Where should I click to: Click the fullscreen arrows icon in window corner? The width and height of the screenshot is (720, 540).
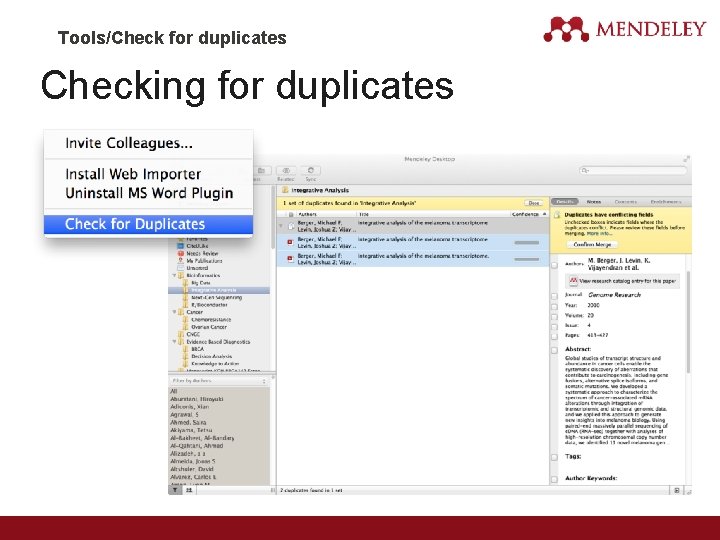tap(686, 159)
